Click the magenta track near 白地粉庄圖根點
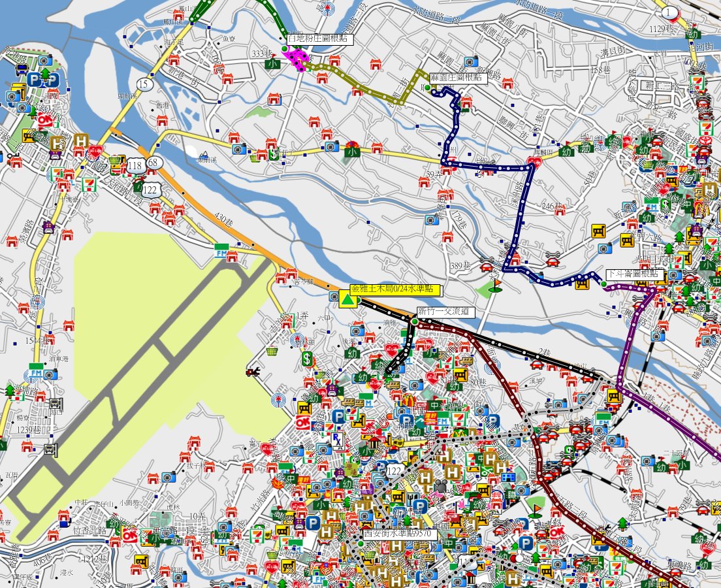The width and height of the screenshot is (721, 588). pyautogui.click(x=298, y=58)
